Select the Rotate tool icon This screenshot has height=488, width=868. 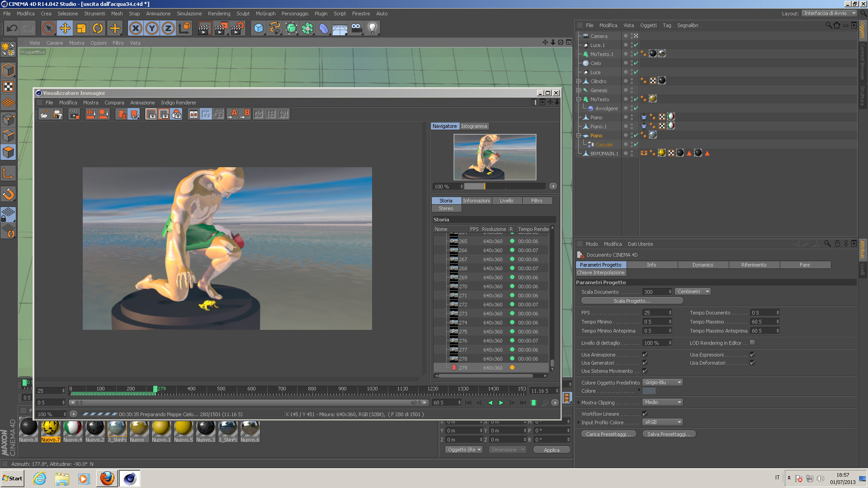tap(98, 28)
